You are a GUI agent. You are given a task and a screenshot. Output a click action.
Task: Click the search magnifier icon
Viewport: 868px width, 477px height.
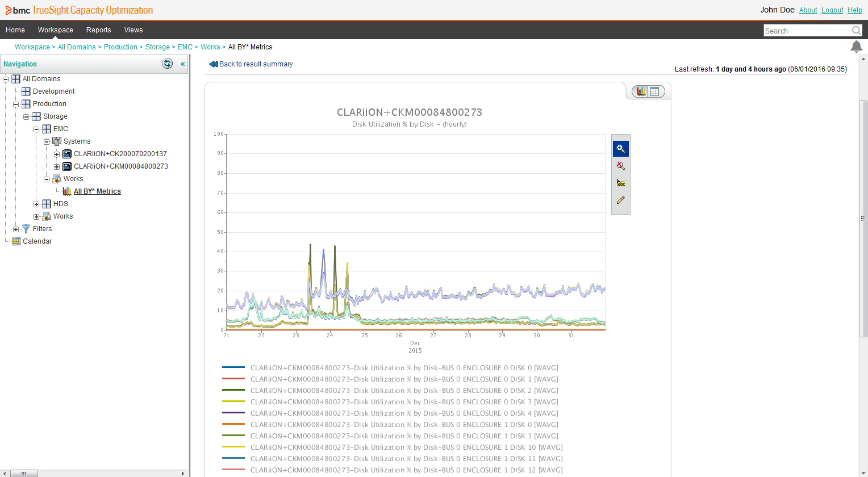coord(856,31)
